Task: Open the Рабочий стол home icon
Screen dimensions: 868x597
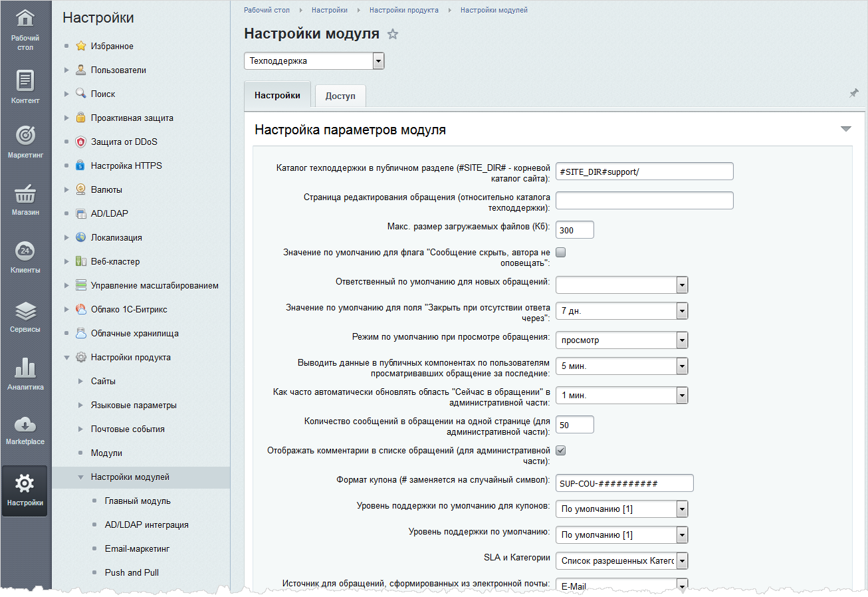Action: (25, 18)
